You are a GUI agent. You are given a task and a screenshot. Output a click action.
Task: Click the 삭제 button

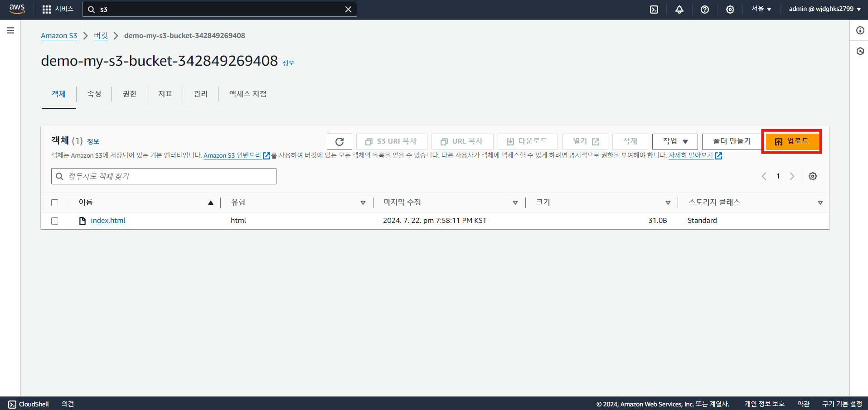click(x=630, y=141)
